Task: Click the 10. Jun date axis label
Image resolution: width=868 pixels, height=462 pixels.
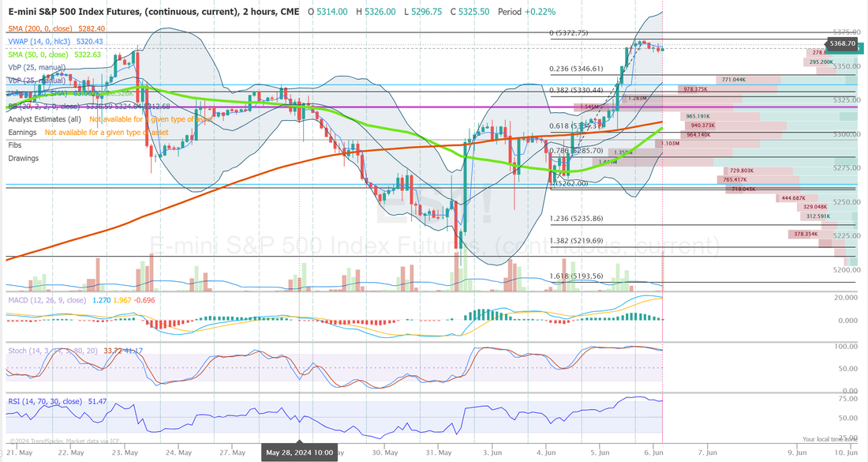Action: (x=846, y=453)
